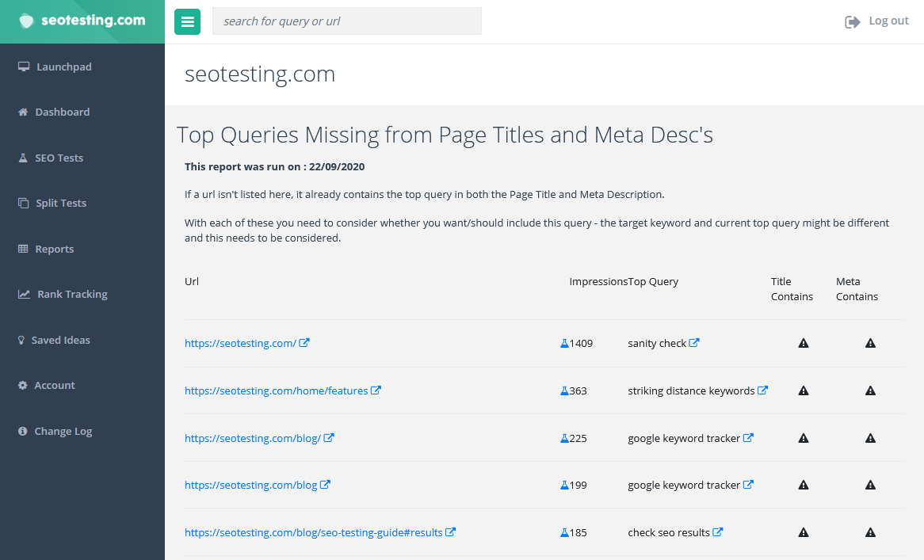Click the Title Contains column header
This screenshot has width=924, height=560.
pyautogui.click(x=792, y=289)
